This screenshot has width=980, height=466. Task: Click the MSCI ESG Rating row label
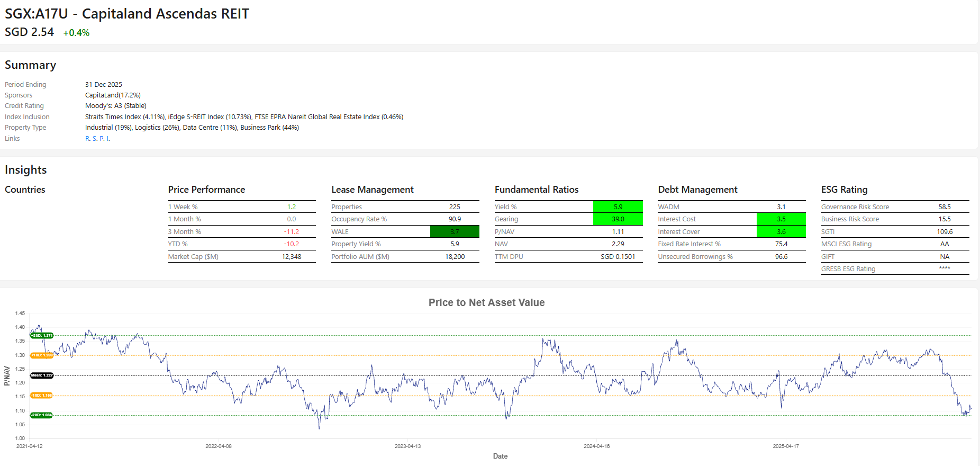click(846, 244)
